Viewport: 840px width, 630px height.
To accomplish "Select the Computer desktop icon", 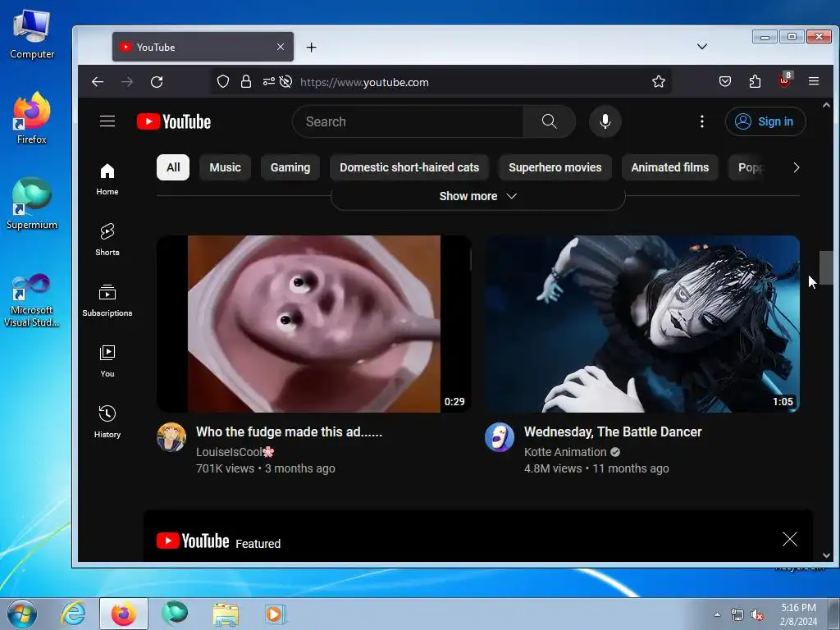I will point(32,34).
